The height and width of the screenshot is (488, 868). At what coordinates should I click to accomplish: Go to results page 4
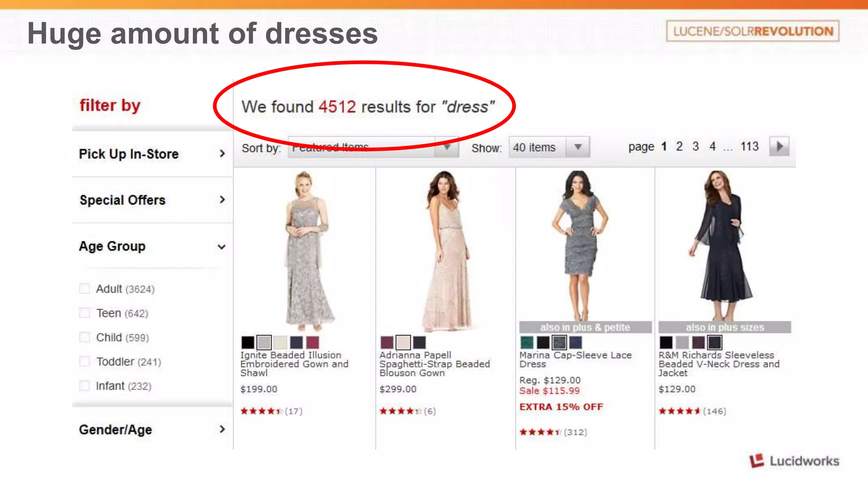[x=712, y=147]
